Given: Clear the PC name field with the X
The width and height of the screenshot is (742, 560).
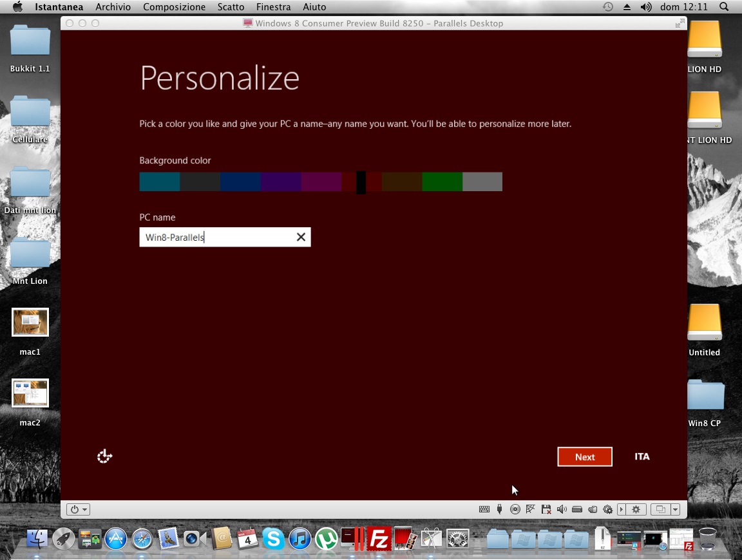Looking at the screenshot, I should (301, 237).
